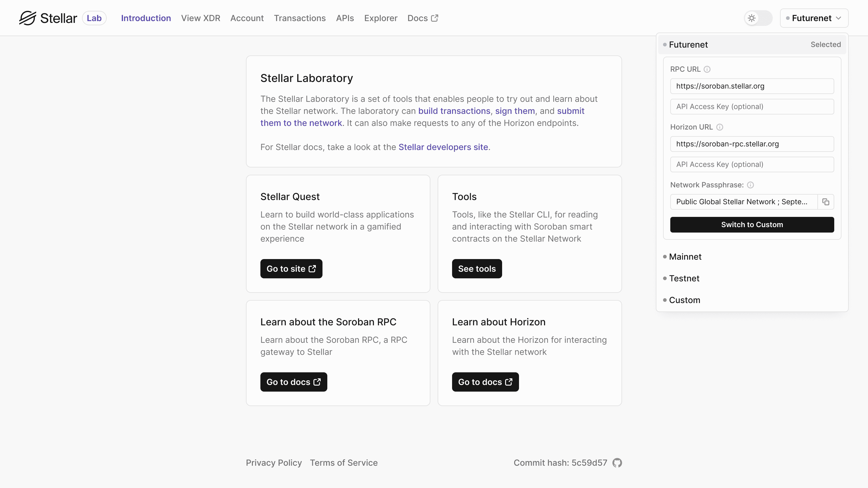The height and width of the screenshot is (488, 868).
Task: Click the Network Passphrase field
Action: tap(744, 202)
